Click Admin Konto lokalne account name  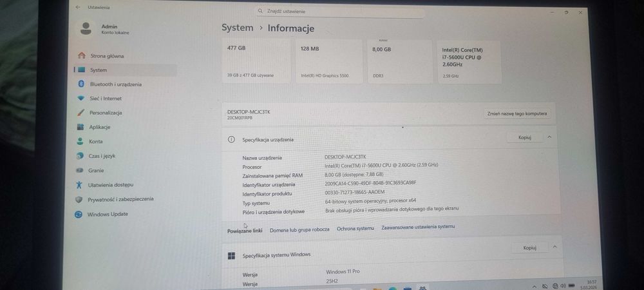tap(115, 29)
